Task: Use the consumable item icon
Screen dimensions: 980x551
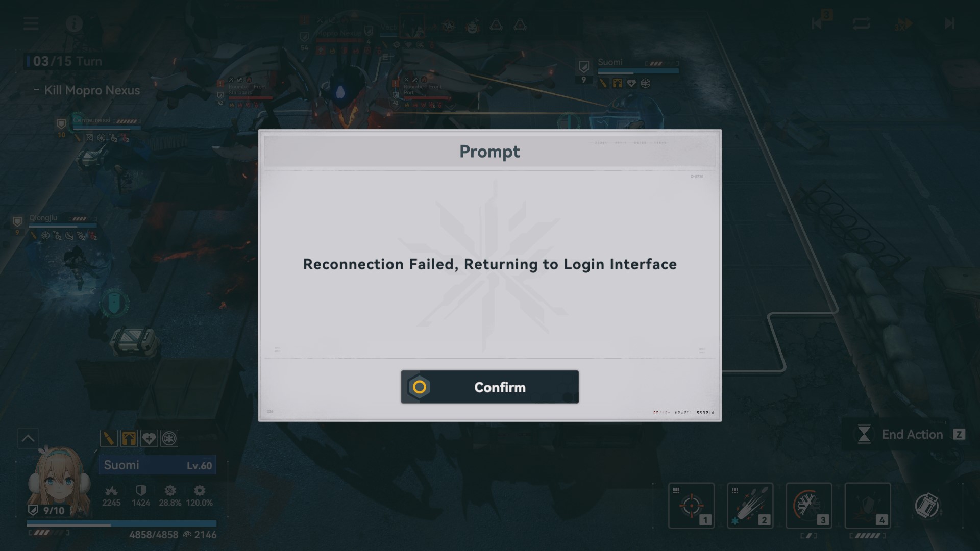Action: [927, 506]
